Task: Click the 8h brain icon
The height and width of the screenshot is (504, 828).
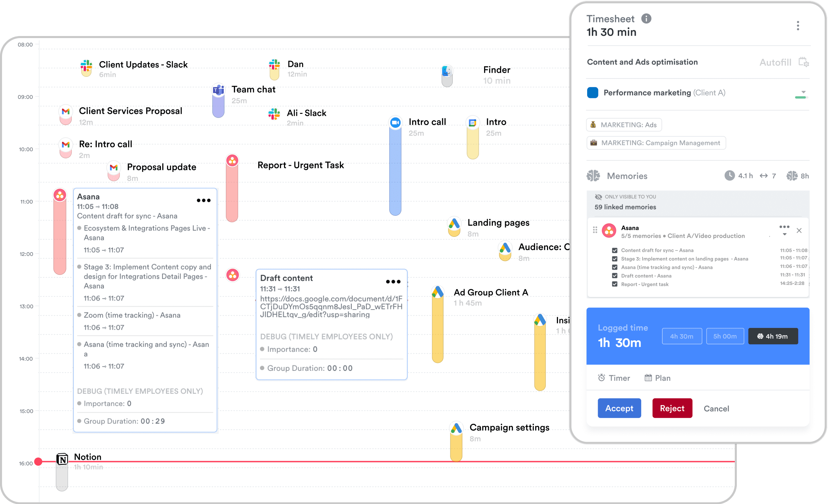Action: point(792,176)
